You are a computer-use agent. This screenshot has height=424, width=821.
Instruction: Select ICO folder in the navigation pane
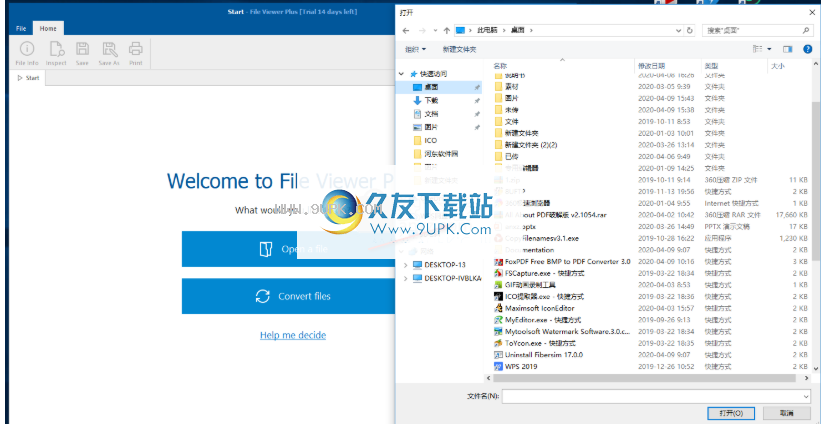[x=425, y=140]
